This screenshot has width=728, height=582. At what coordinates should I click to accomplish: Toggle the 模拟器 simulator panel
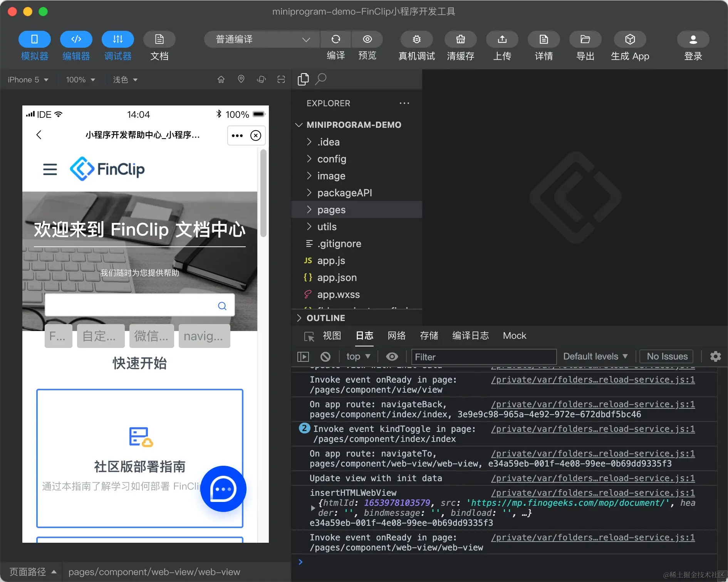pos(35,39)
